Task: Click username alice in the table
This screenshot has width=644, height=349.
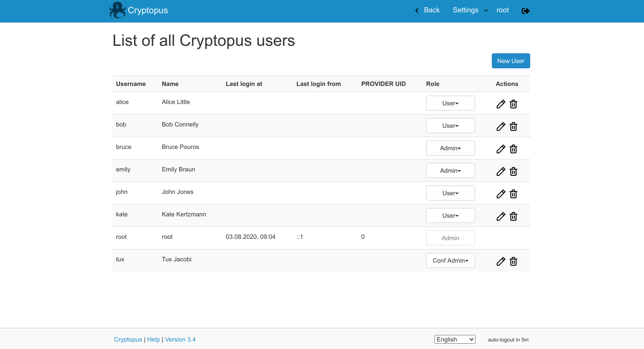Action: (x=122, y=102)
